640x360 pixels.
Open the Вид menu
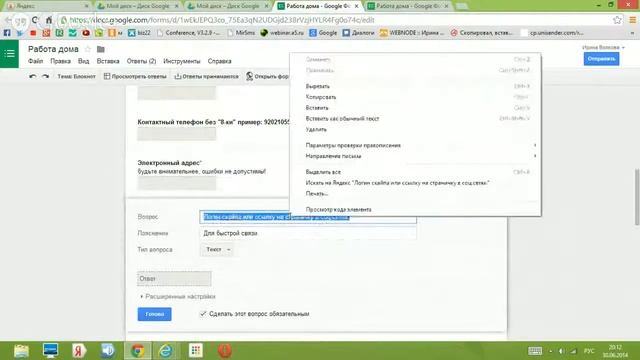[83, 61]
